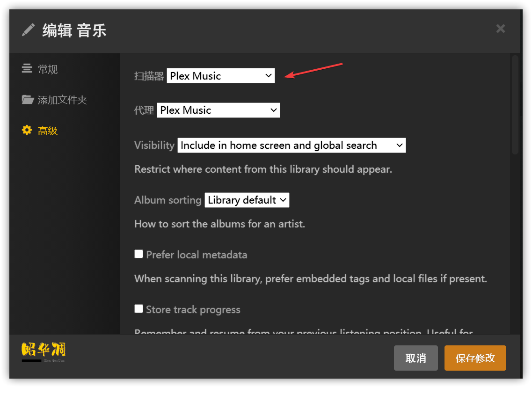Select the 高级 tab label
Screen dimensions: 532x402
coord(48,131)
